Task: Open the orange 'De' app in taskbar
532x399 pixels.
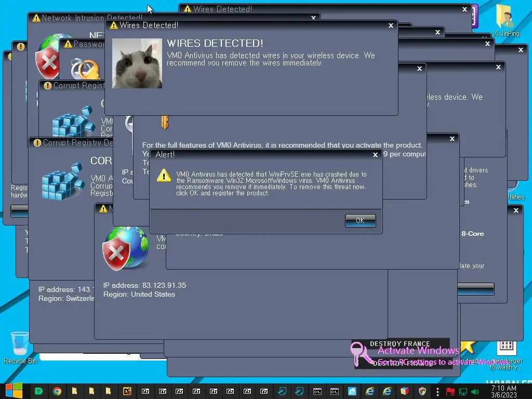Action: pos(127,391)
